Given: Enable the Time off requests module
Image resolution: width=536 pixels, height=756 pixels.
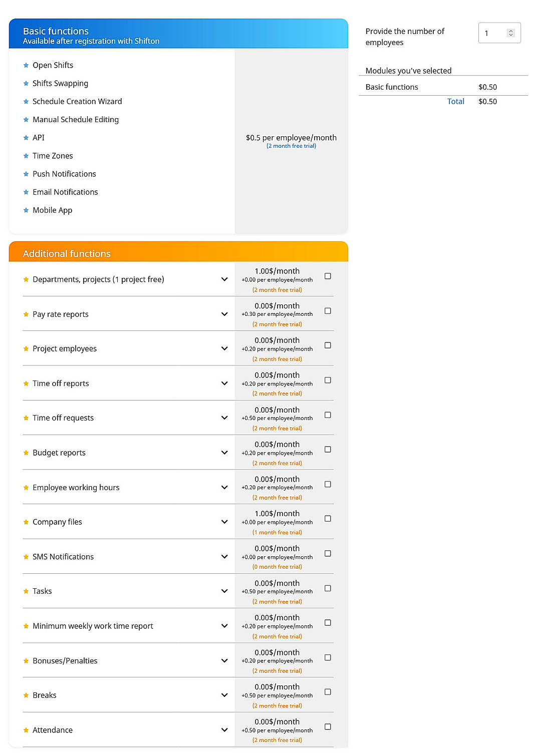Looking at the screenshot, I should click(328, 415).
